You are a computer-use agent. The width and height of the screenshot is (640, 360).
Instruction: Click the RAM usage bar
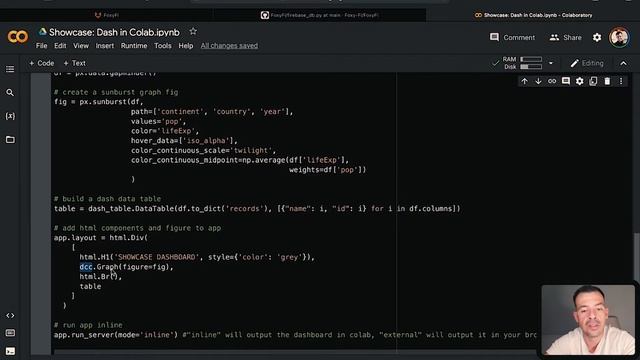[x=531, y=59]
